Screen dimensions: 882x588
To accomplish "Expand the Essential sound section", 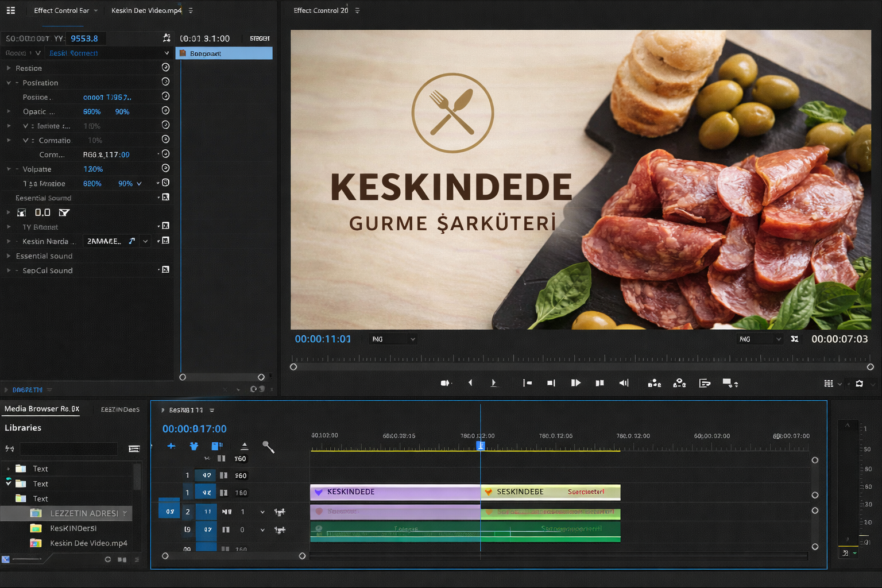I will point(9,256).
